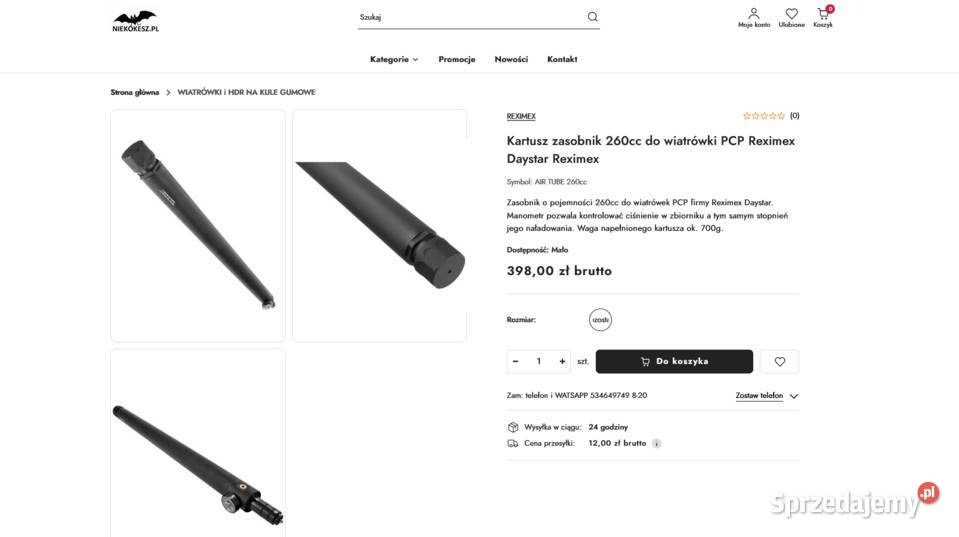Click the star rating icons
959x537 pixels.
click(764, 116)
